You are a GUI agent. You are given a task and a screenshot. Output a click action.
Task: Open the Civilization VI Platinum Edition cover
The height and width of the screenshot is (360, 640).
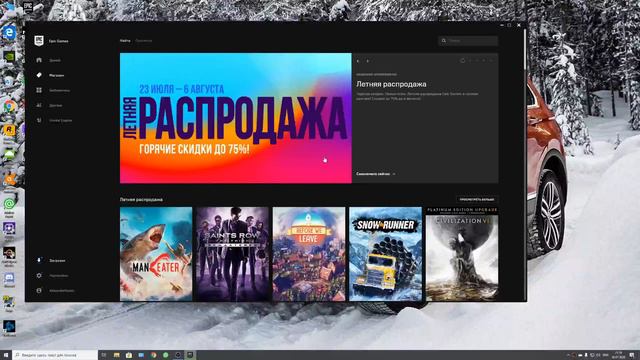click(462, 254)
